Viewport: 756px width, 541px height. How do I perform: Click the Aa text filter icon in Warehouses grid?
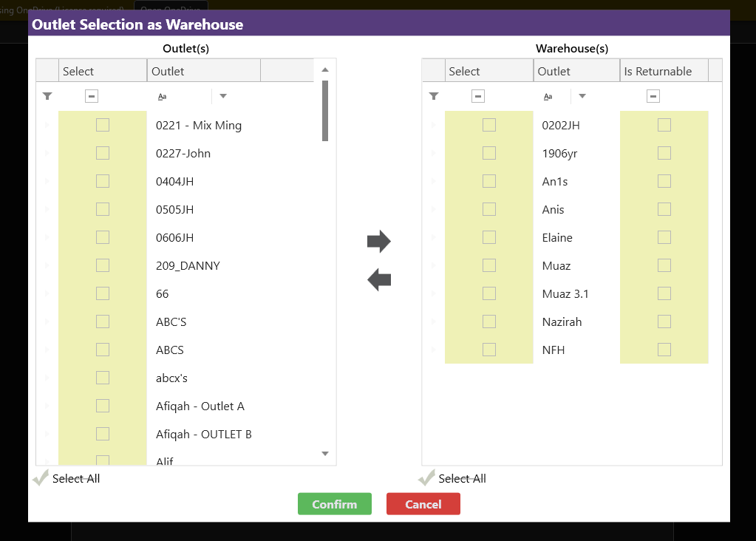point(548,96)
